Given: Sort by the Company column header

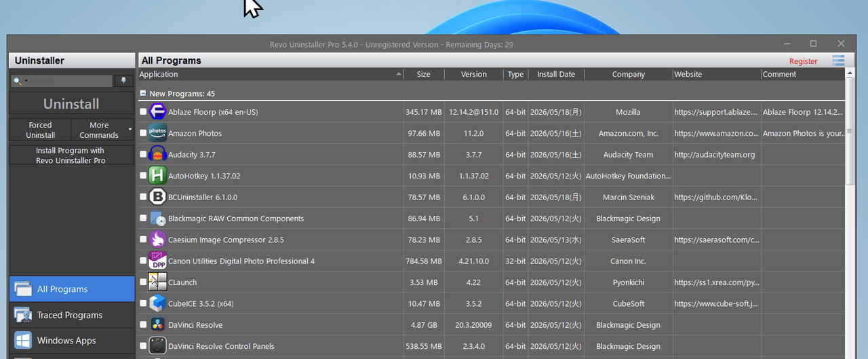Looking at the screenshot, I should click(x=629, y=74).
